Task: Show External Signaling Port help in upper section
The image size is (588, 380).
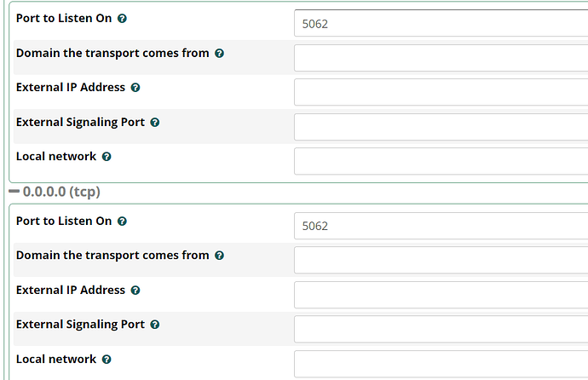Action: 155,123
